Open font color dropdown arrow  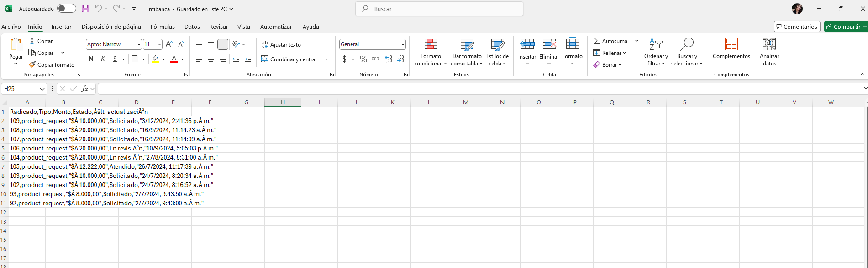tap(182, 59)
